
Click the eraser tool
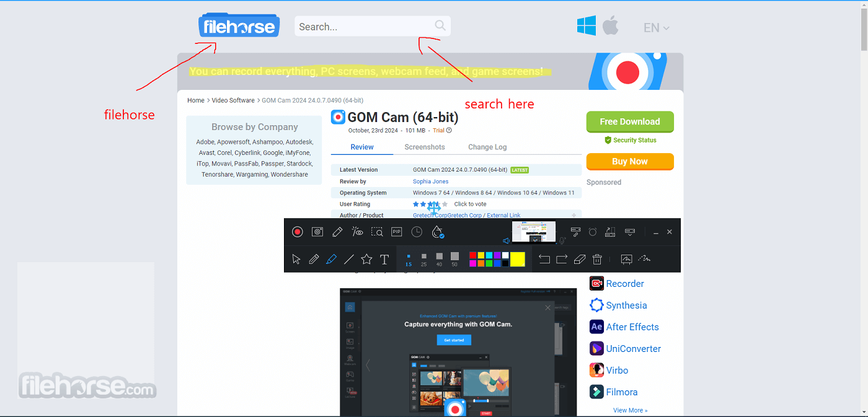tap(579, 259)
